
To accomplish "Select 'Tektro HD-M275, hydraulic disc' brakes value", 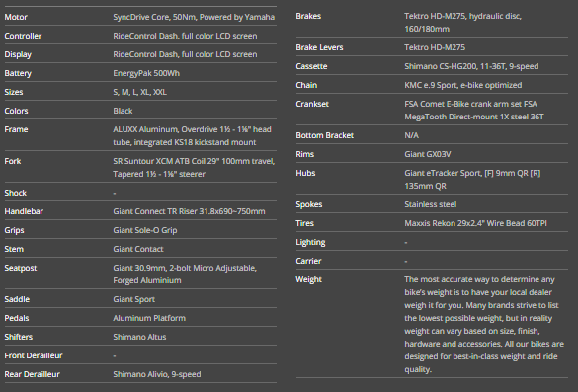I will [463, 23].
